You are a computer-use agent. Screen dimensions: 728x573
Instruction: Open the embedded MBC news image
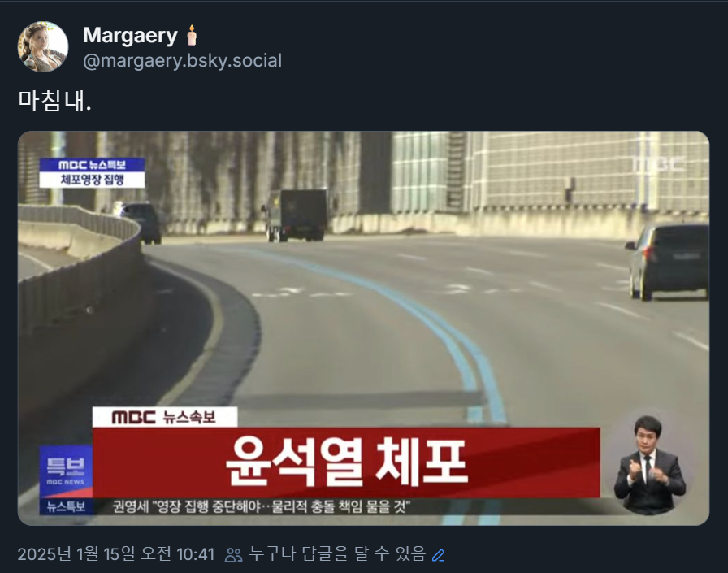click(363, 328)
